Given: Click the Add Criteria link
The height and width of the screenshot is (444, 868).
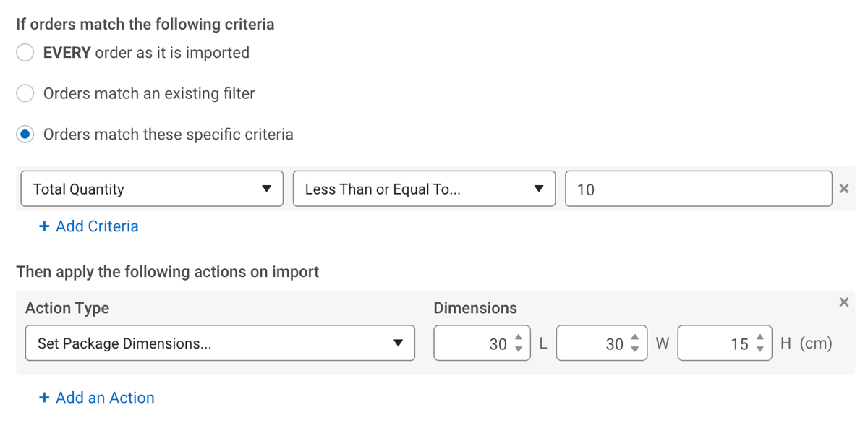Looking at the screenshot, I should point(88,226).
